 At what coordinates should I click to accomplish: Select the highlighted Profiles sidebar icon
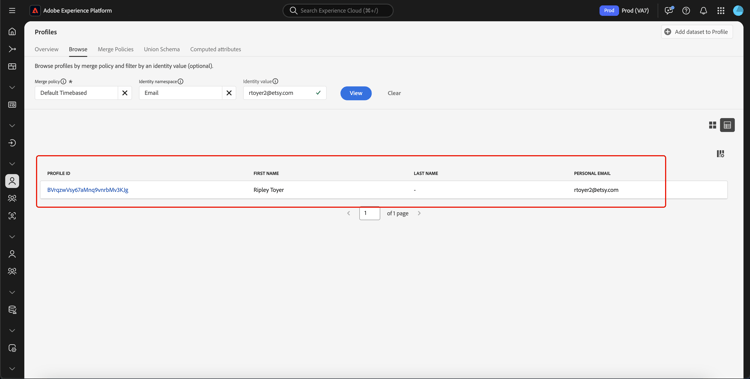point(12,181)
